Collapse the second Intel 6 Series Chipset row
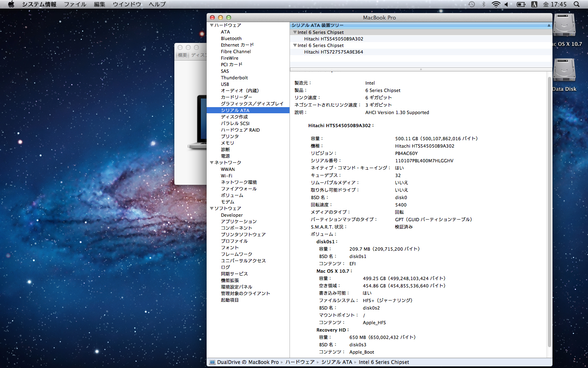Viewport: 588px width, 368px height. click(295, 45)
